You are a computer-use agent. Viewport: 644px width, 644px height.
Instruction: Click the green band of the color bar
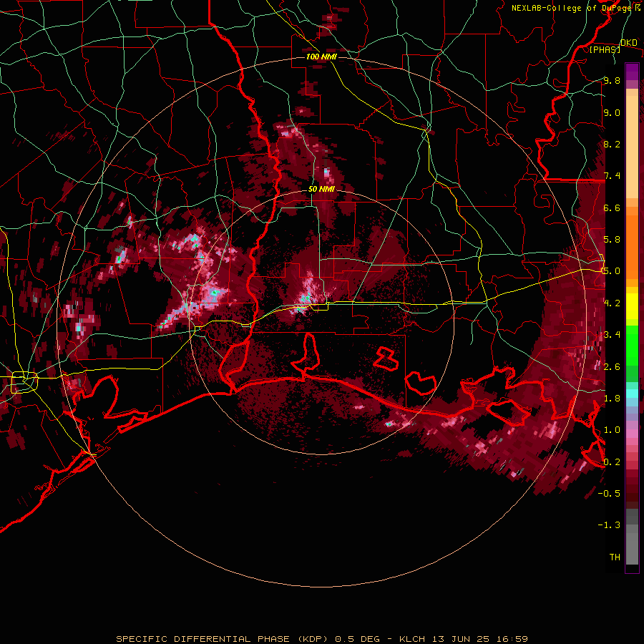(632, 353)
